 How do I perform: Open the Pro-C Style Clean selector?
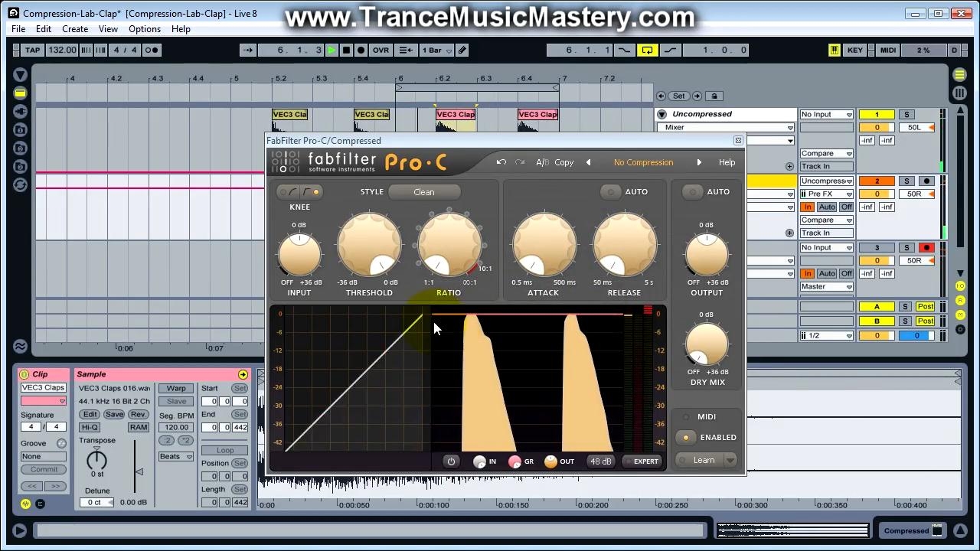(x=424, y=192)
